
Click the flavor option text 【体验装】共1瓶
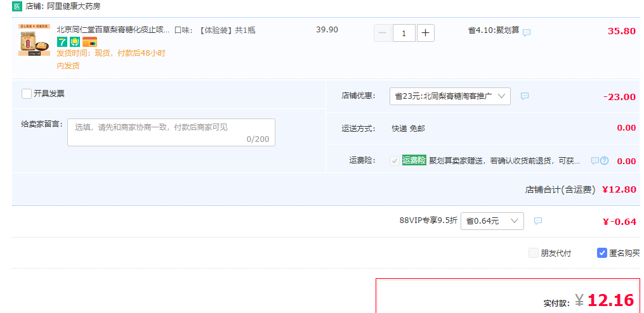[227, 30]
